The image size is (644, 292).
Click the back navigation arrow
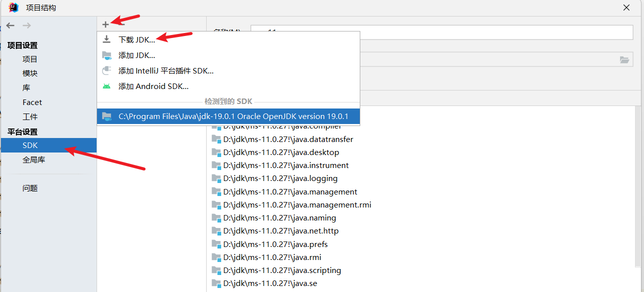tap(11, 25)
